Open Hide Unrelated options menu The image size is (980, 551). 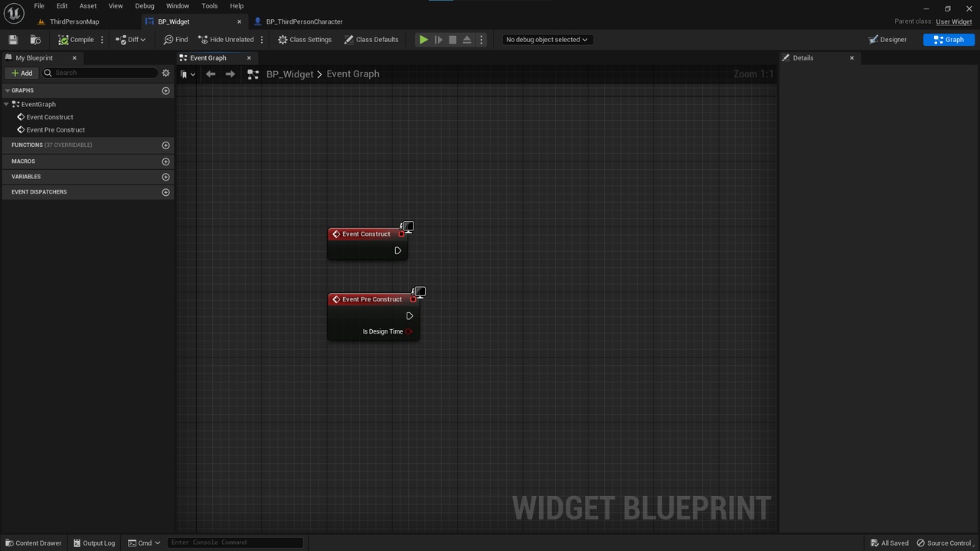[262, 40]
